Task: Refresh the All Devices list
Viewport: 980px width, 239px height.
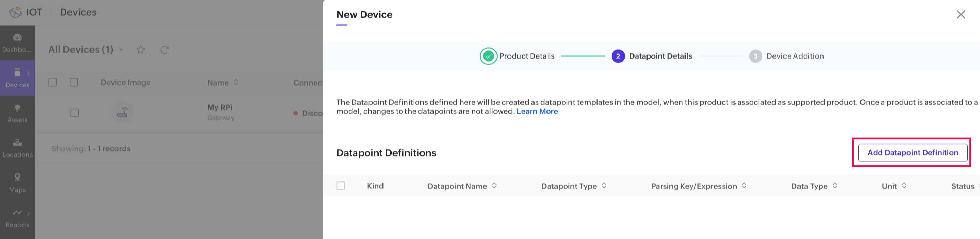Action: tap(164, 50)
